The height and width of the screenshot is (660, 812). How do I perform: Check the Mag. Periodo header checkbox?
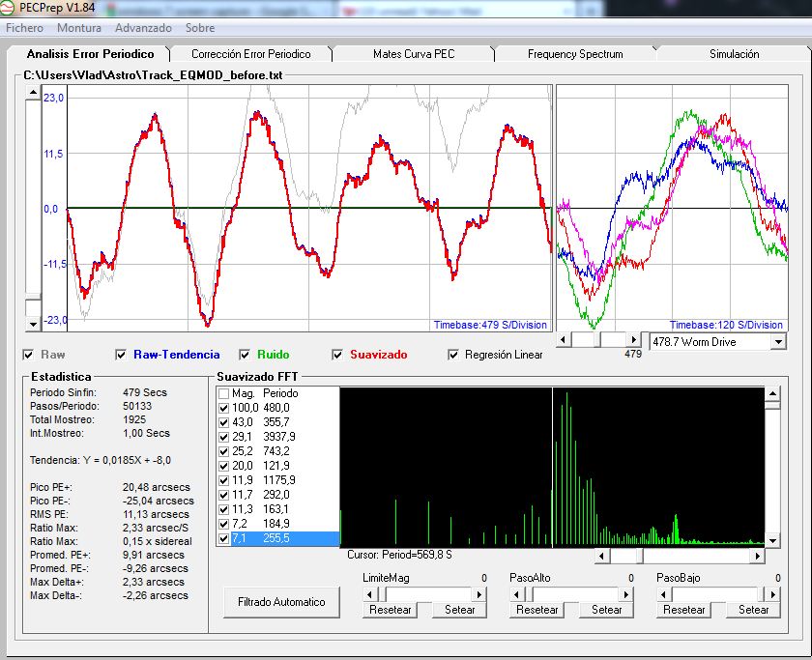pos(223,393)
